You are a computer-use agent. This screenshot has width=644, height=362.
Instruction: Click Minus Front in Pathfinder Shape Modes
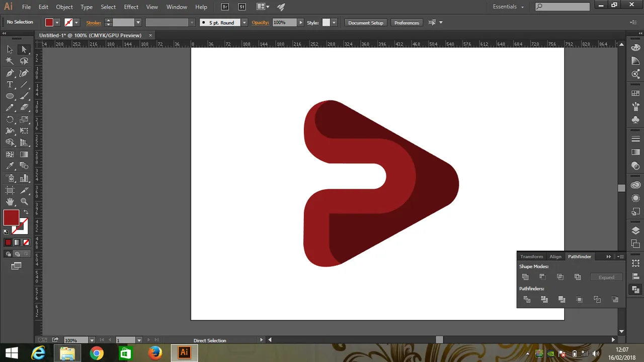[542, 277]
